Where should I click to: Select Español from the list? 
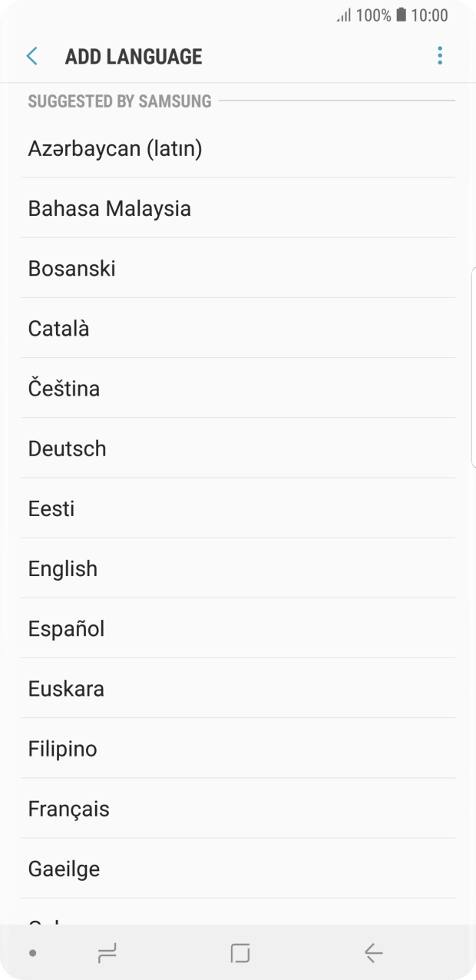tap(66, 628)
